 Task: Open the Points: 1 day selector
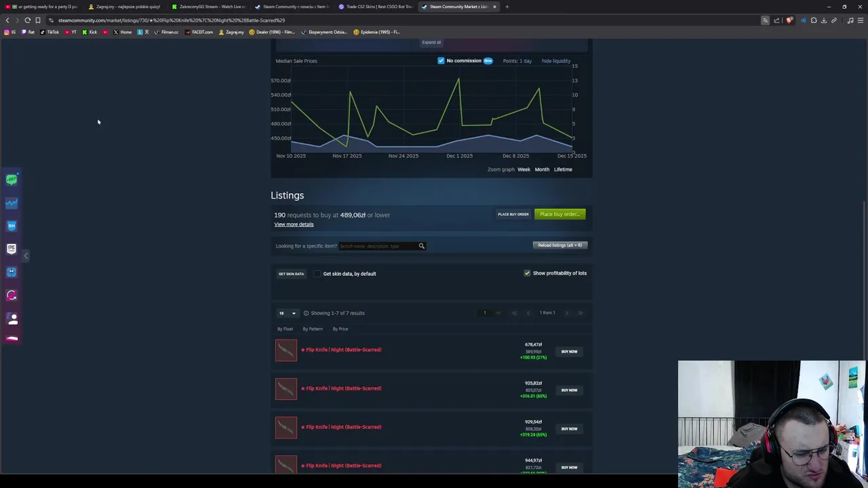pyautogui.click(x=517, y=61)
